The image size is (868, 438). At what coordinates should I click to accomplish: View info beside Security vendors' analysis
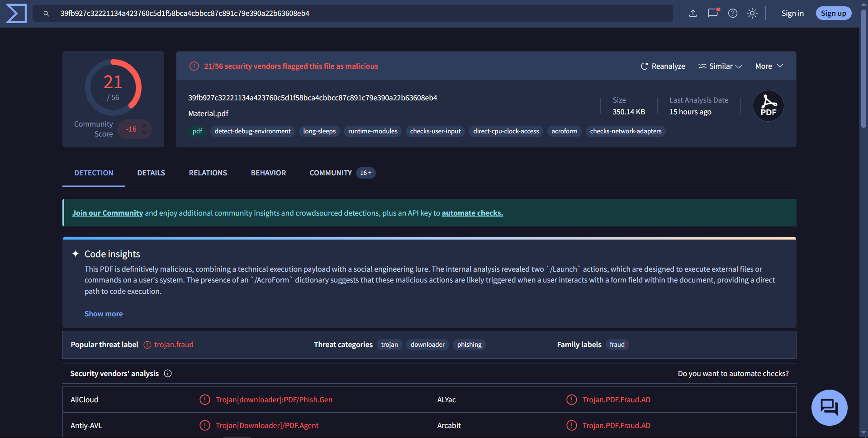click(168, 373)
